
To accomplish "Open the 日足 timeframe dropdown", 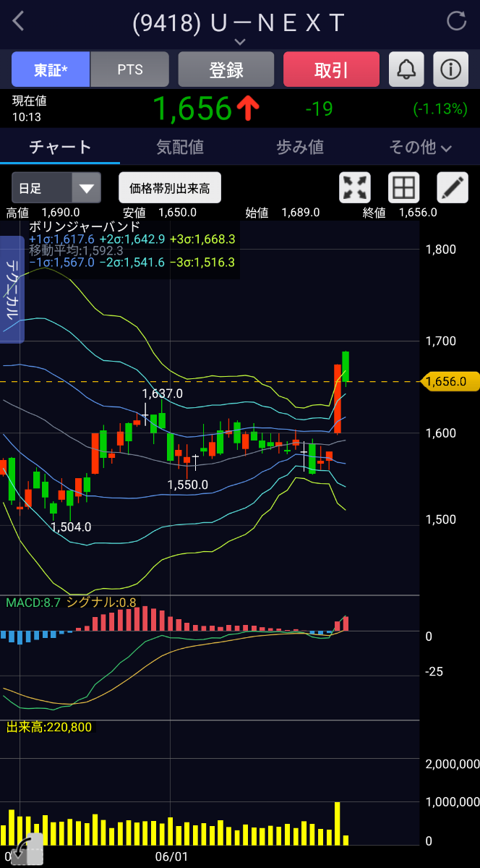I will coord(56,189).
